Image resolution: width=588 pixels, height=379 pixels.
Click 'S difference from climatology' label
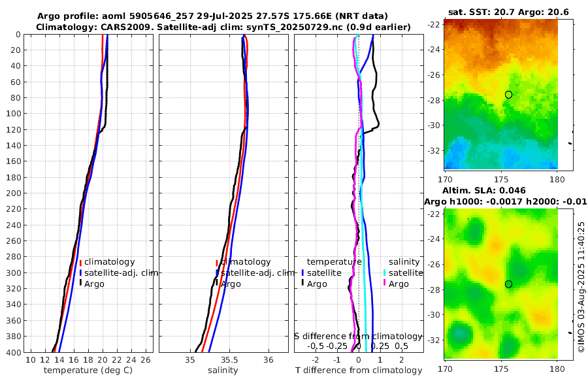point(359,337)
